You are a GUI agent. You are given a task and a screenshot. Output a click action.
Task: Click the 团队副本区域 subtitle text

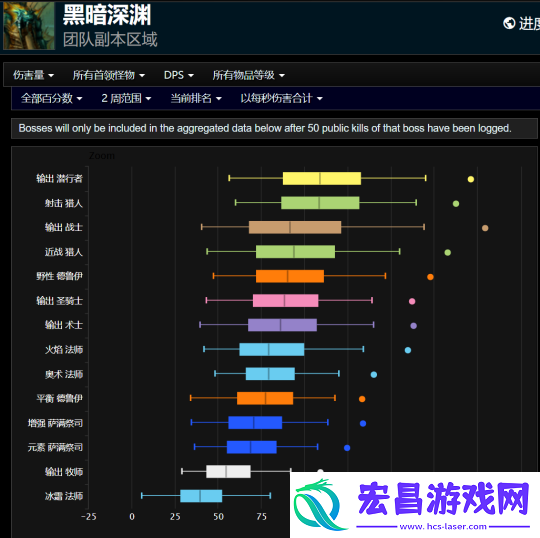[110, 39]
